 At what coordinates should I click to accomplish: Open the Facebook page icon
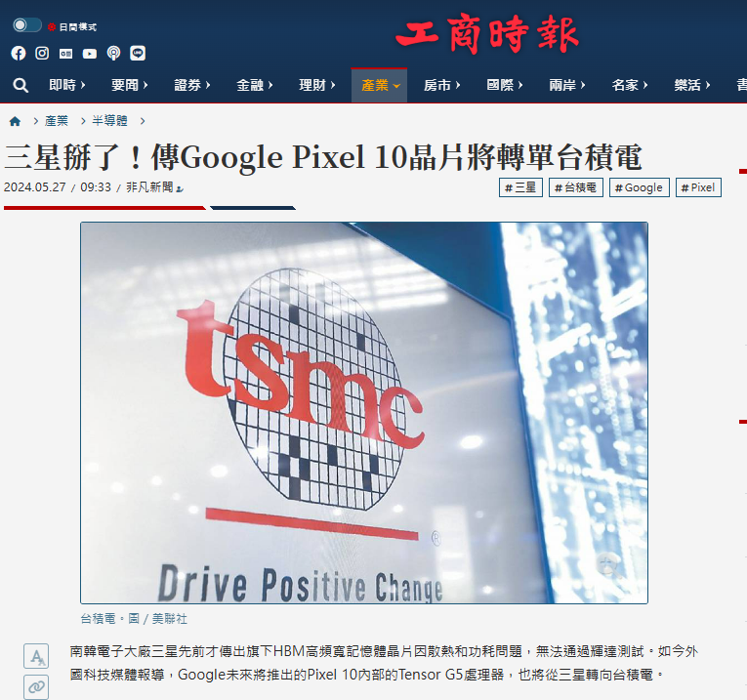click(19, 53)
